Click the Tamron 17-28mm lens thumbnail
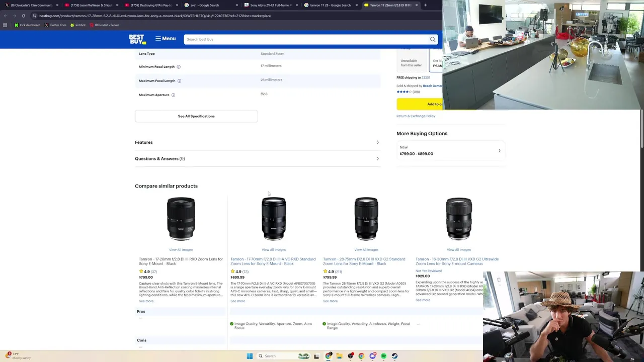Image resolution: width=644 pixels, height=362 pixels. pyautogui.click(x=181, y=219)
